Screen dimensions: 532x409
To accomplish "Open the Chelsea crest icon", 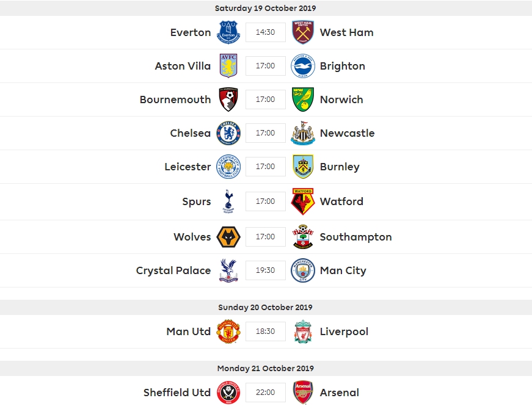I will coord(228,133).
